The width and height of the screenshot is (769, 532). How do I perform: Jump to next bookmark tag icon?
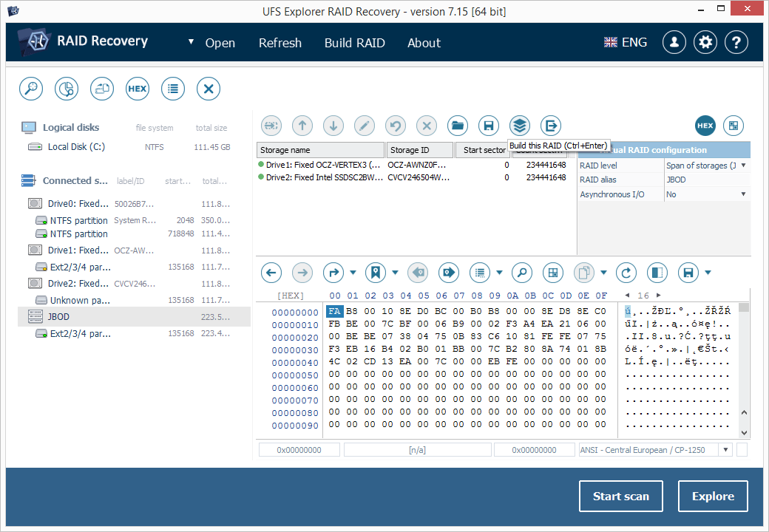pos(449,273)
